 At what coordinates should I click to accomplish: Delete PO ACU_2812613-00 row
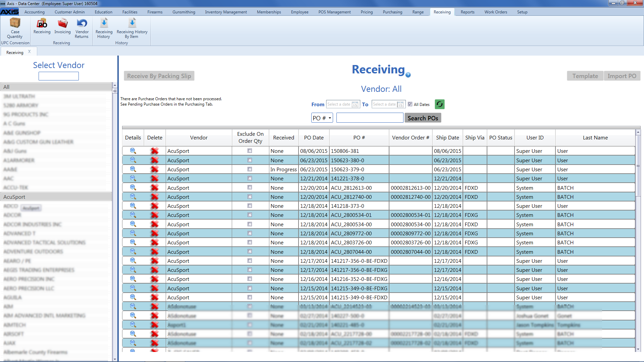pos(155,188)
